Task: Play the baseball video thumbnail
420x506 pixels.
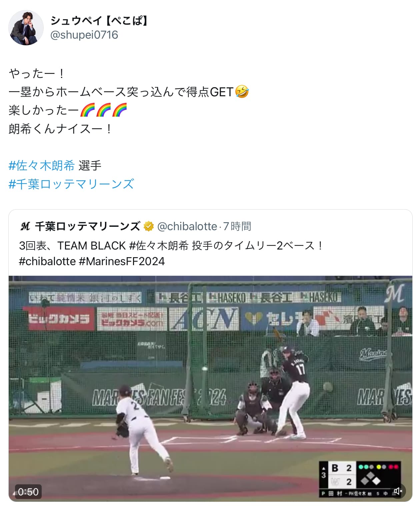Action: [x=210, y=388]
